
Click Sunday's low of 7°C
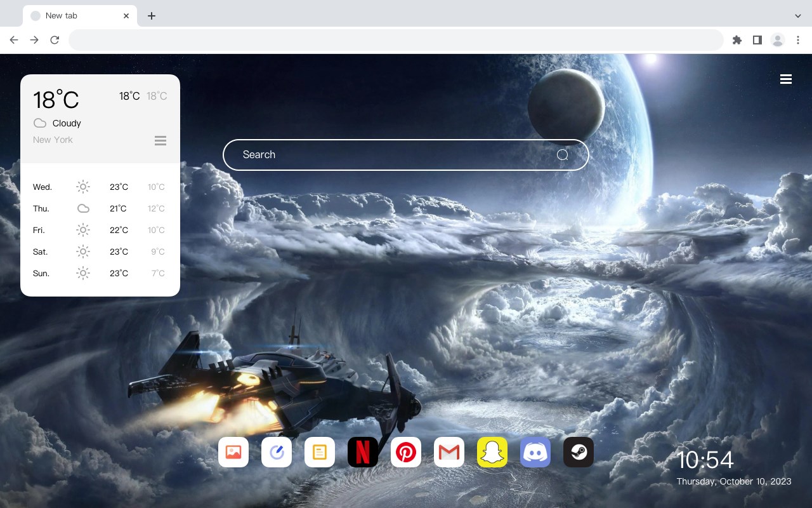pyautogui.click(x=158, y=273)
